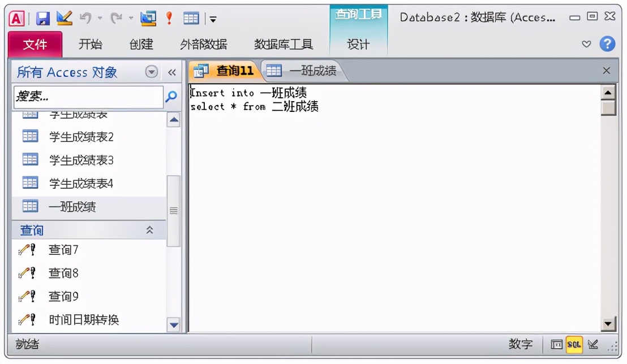
Task: Save the database with the disk icon
Action: pyautogui.click(x=42, y=18)
